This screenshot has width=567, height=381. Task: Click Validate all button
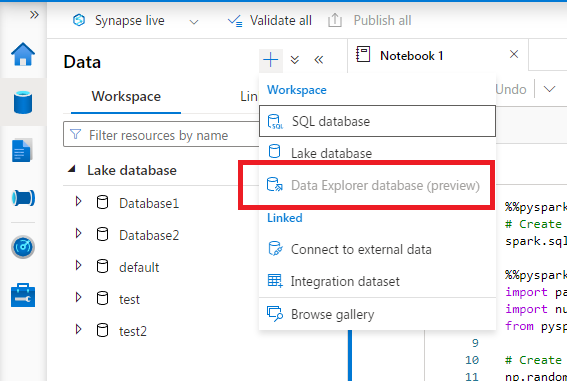pos(270,21)
